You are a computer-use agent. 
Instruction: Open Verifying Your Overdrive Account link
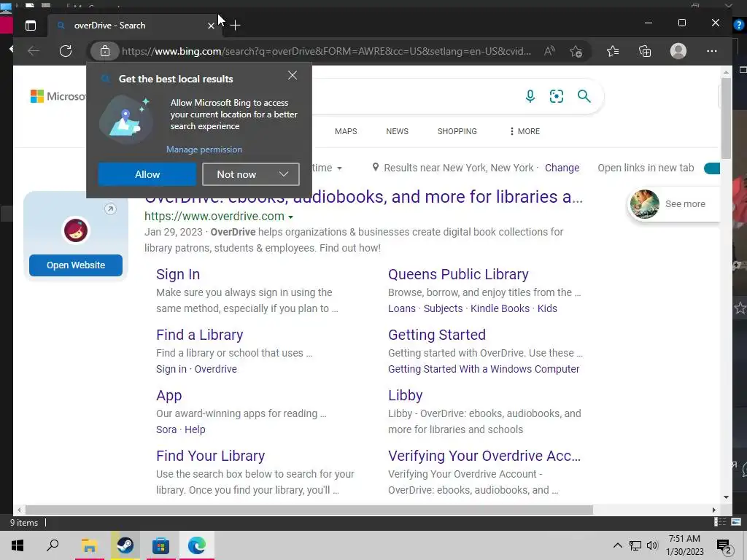(484, 456)
